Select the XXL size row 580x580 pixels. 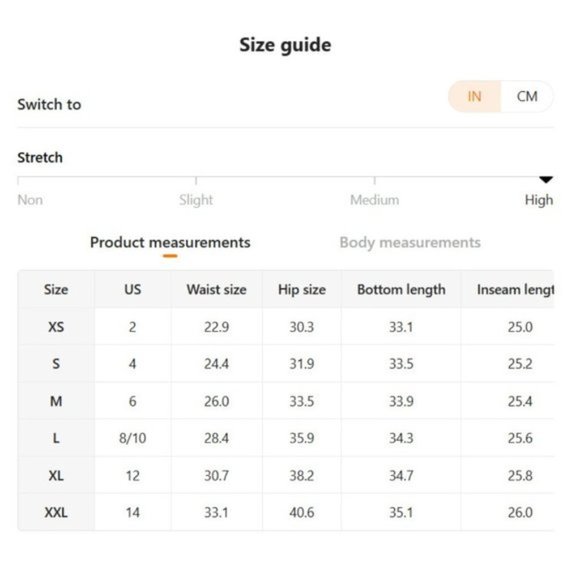tap(286, 513)
